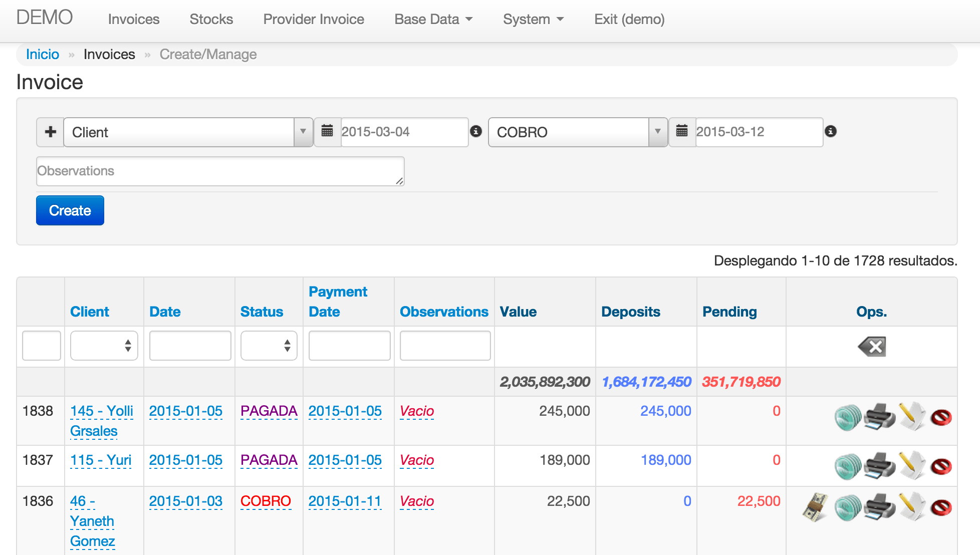Click the info icon after the 2015-03-12 field
The width and height of the screenshot is (980, 555).
coord(831,131)
